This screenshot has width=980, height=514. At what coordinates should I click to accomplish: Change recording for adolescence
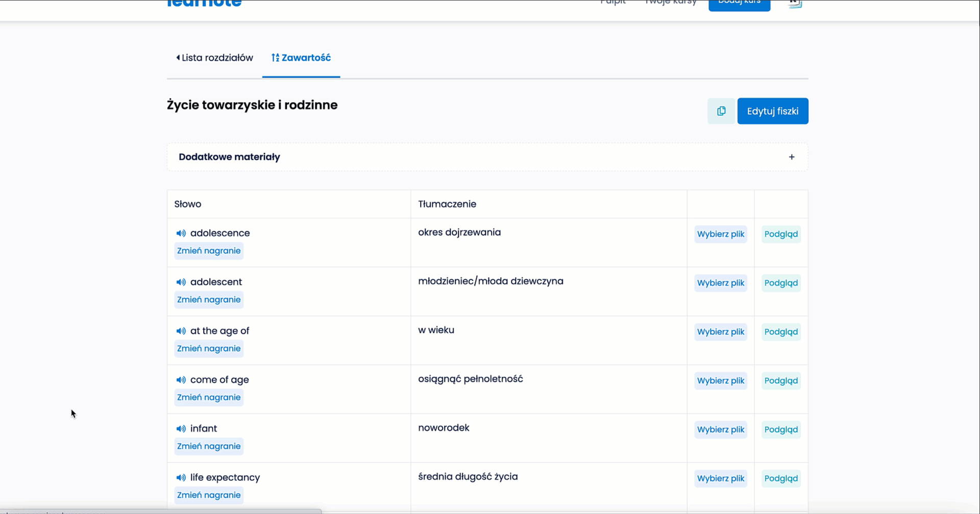[x=209, y=251]
